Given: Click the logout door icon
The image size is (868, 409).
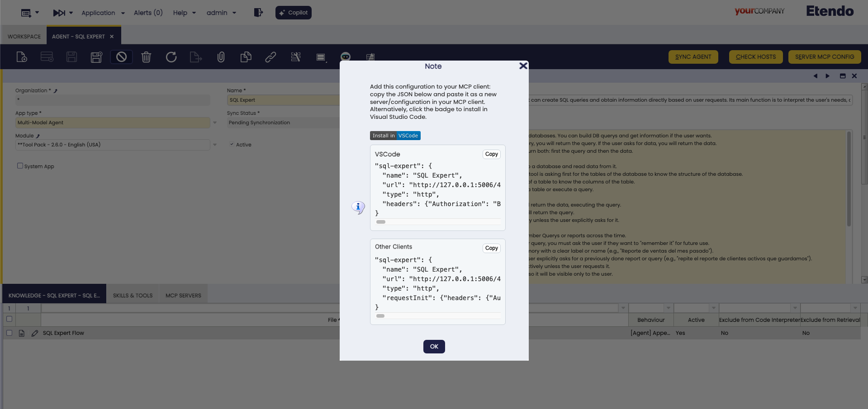Looking at the screenshot, I should (258, 13).
